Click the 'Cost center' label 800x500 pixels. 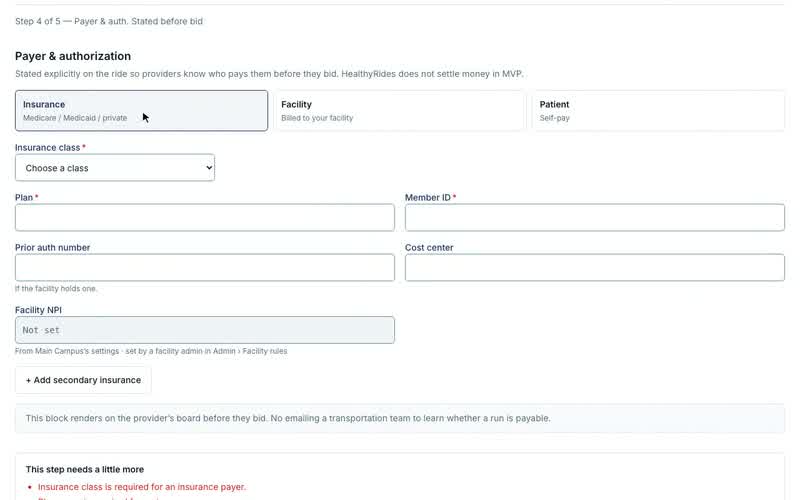point(429,247)
